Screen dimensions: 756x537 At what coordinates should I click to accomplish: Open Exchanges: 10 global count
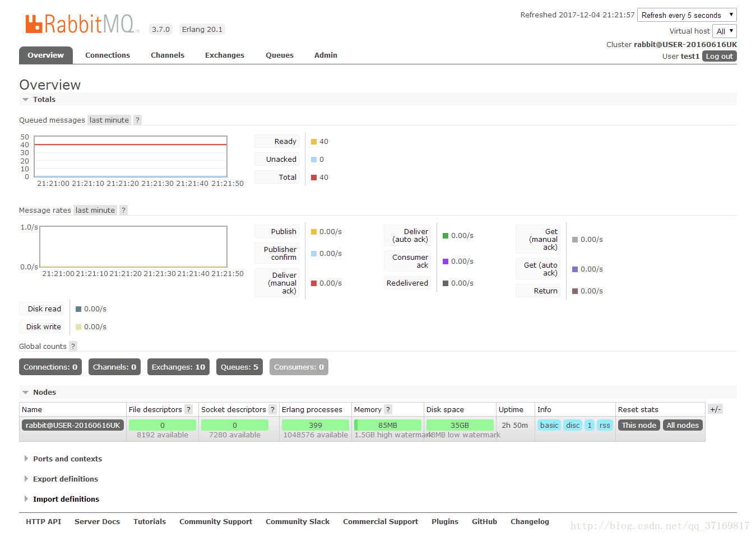pyautogui.click(x=178, y=367)
